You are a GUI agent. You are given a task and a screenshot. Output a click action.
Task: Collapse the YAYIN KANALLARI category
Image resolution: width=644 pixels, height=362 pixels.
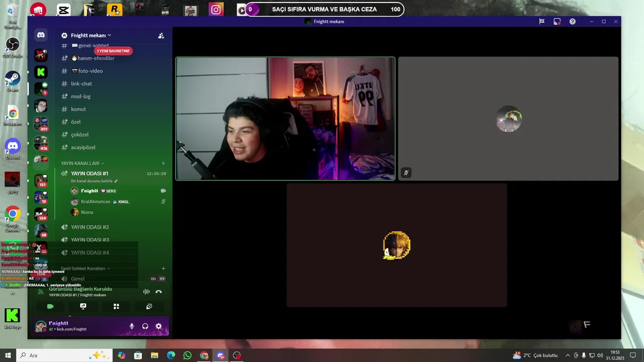tap(83, 163)
